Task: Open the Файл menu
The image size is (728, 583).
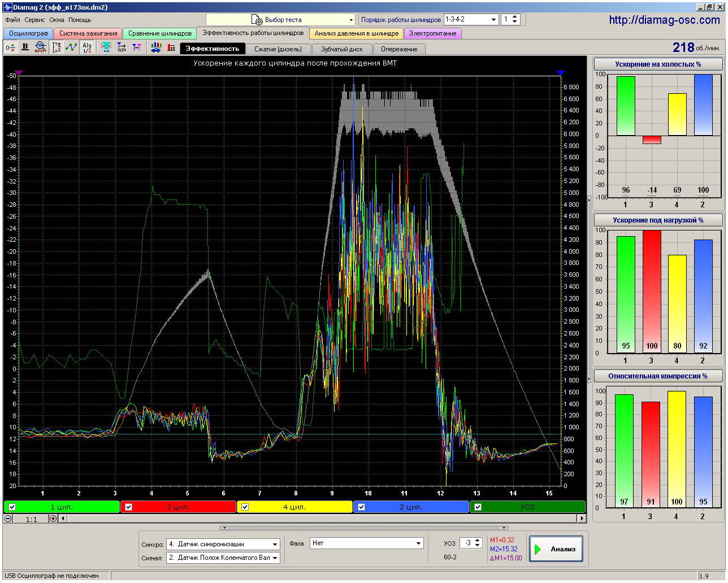Action: [12, 20]
